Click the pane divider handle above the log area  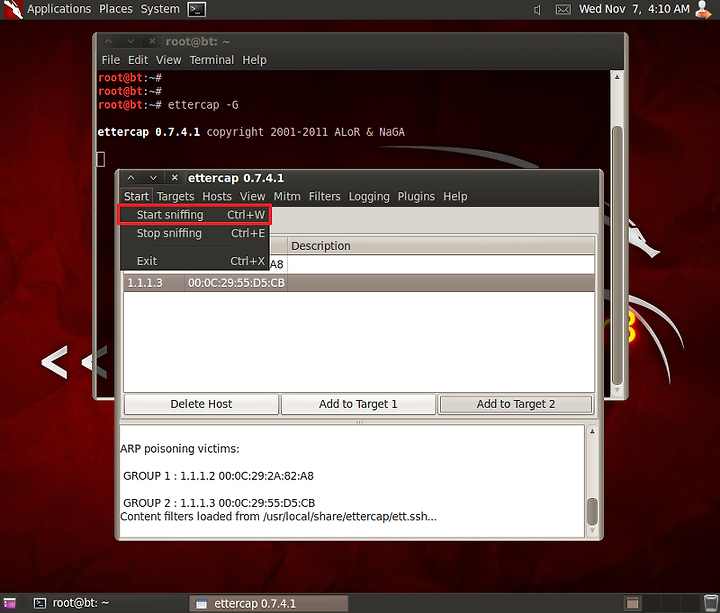tap(360, 422)
